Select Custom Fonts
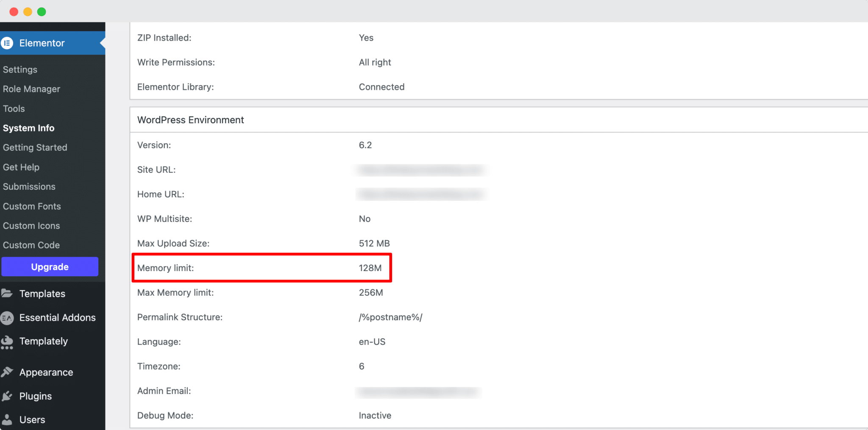 click(x=32, y=206)
